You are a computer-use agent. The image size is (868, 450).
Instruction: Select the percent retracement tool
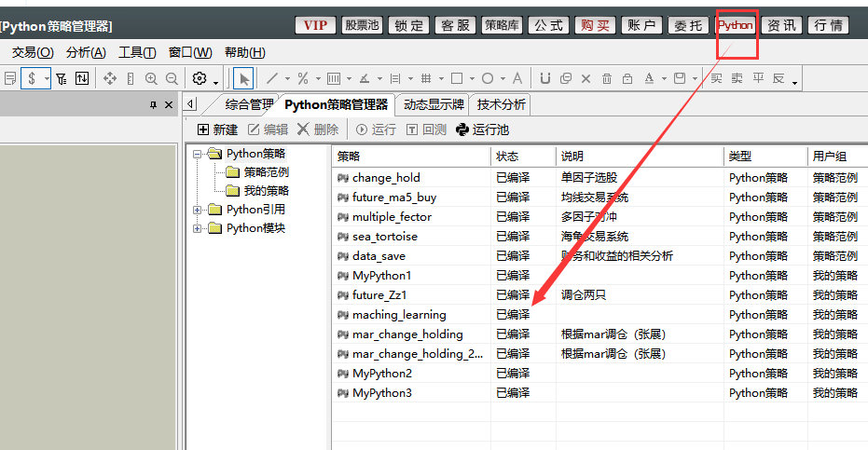(303, 78)
